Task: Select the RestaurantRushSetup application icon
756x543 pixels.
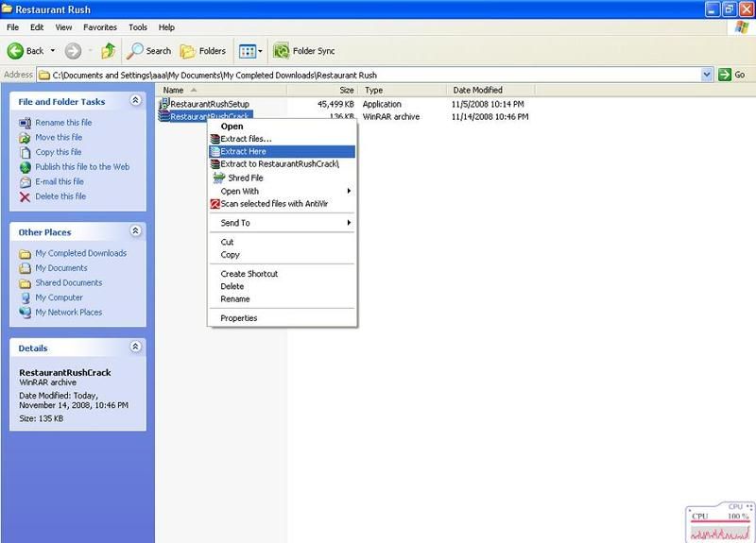Action: [x=164, y=103]
